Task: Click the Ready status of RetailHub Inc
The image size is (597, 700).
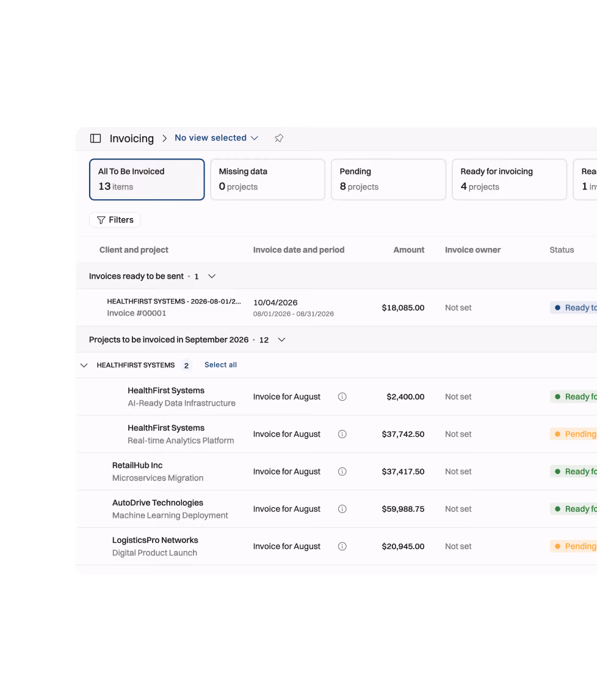Action: 574,472
